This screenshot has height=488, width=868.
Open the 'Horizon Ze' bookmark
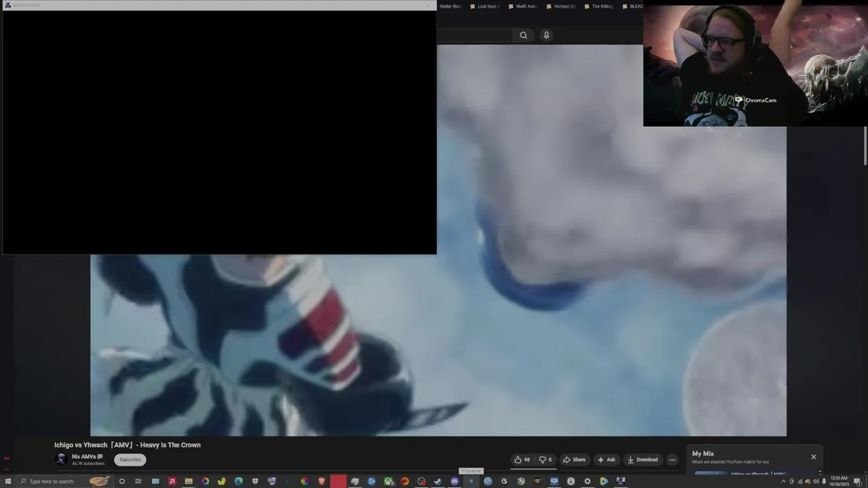pyautogui.click(x=560, y=6)
